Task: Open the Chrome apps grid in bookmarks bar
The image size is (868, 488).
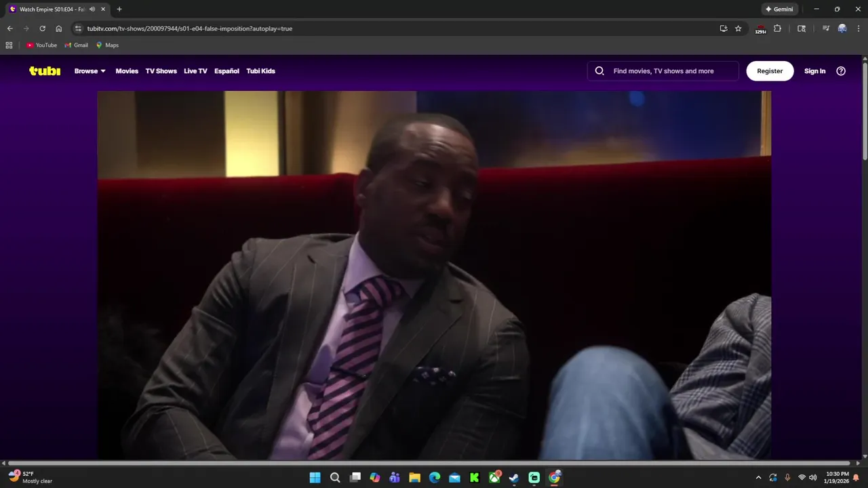Action: tap(9, 45)
